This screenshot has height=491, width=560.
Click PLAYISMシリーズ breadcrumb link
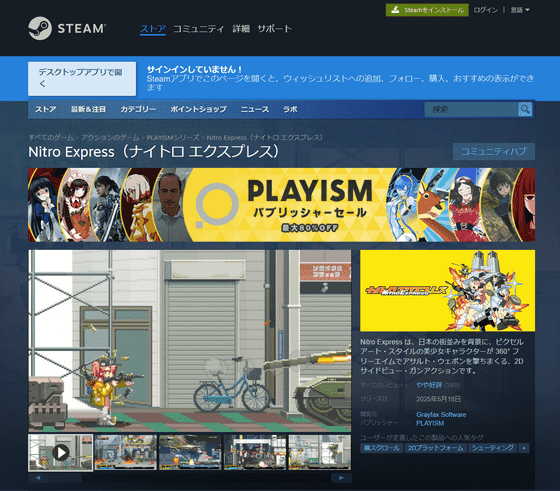point(173,137)
